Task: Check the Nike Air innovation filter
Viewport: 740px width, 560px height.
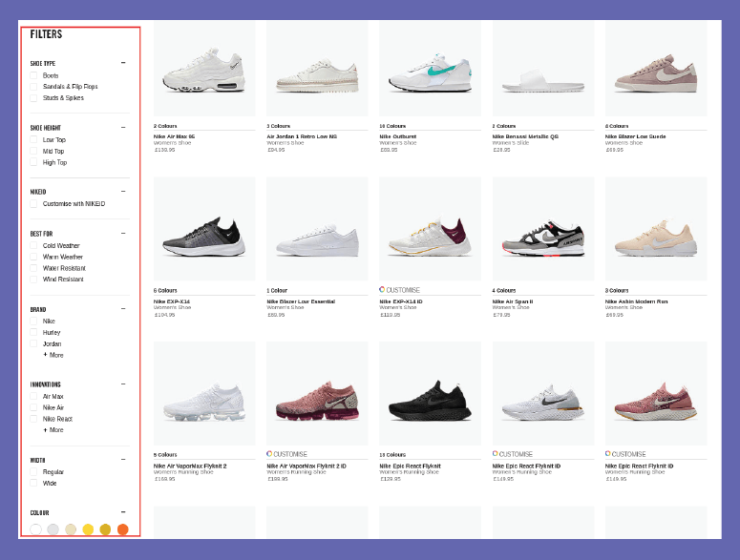Action: 33,407
